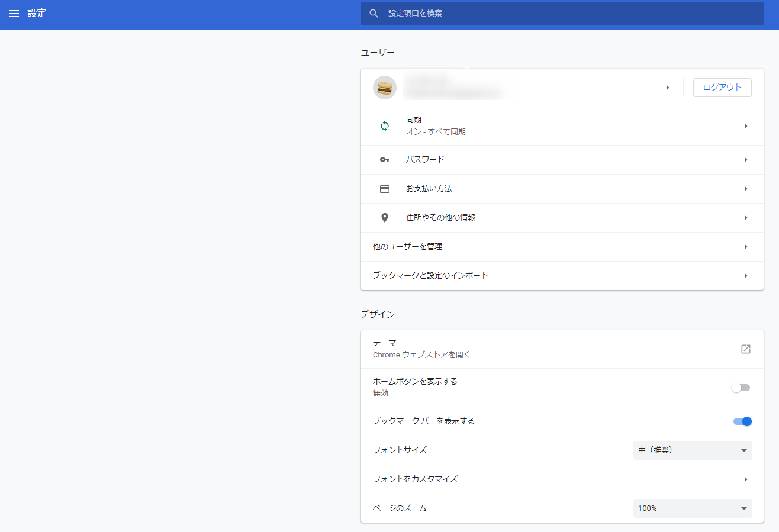Click the address location pin icon
The width and height of the screenshot is (779, 532).
pos(385,218)
